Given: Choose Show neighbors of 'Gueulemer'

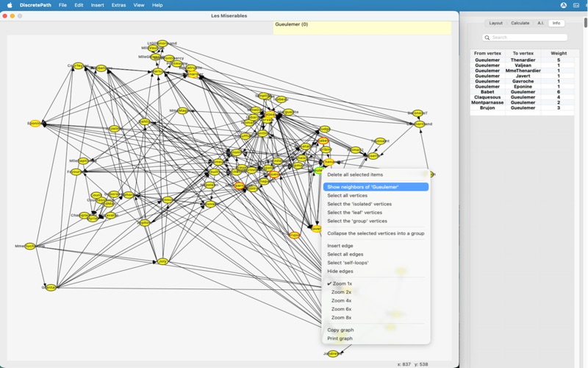Looking at the screenshot, I should coord(376,187).
